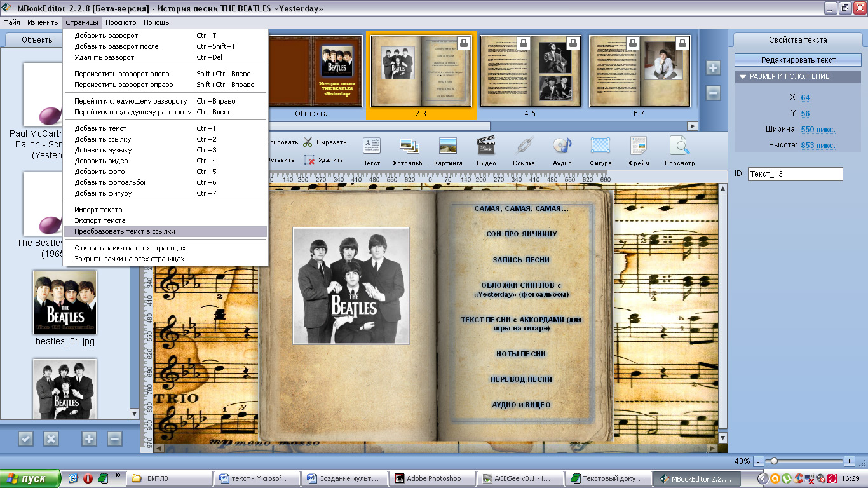Viewport: 868px width, 488px height.
Task: Choose Импорт текста menu item
Action: click(166, 210)
